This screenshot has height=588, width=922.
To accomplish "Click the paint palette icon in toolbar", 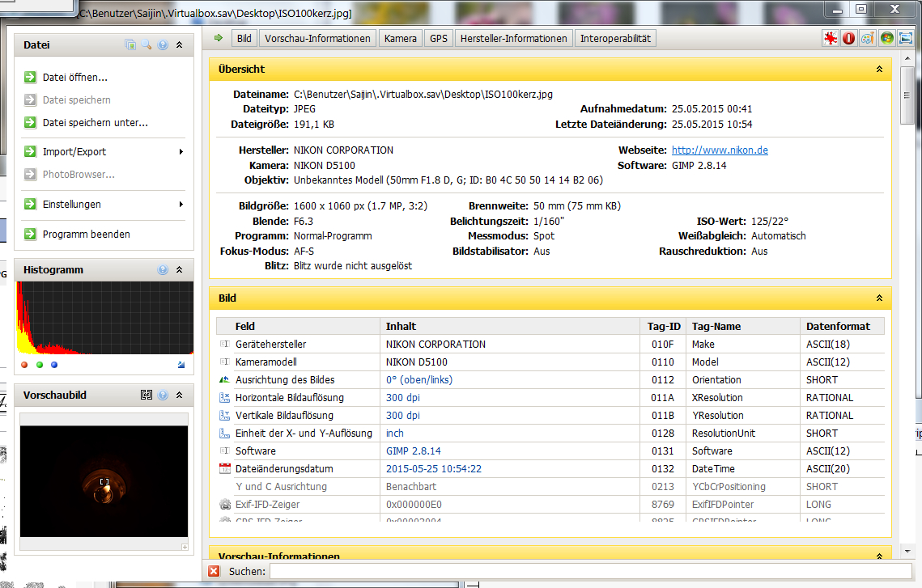I will [x=867, y=38].
